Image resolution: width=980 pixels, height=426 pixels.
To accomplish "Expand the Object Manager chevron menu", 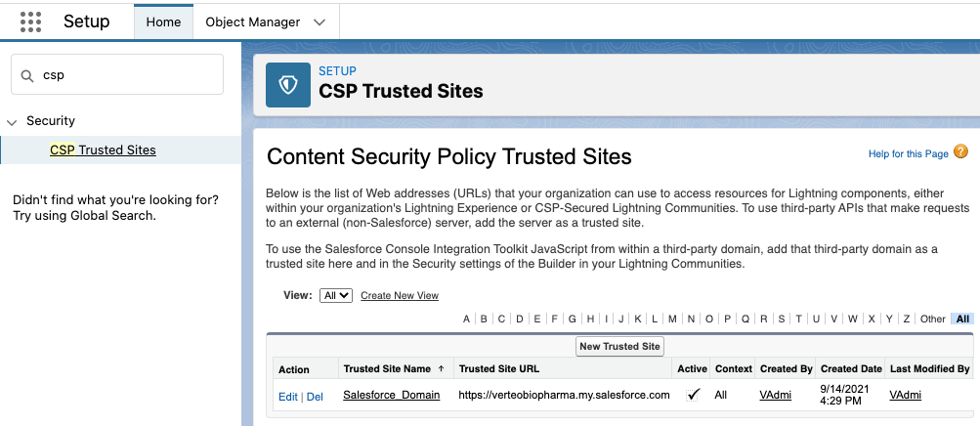I will click(320, 22).
